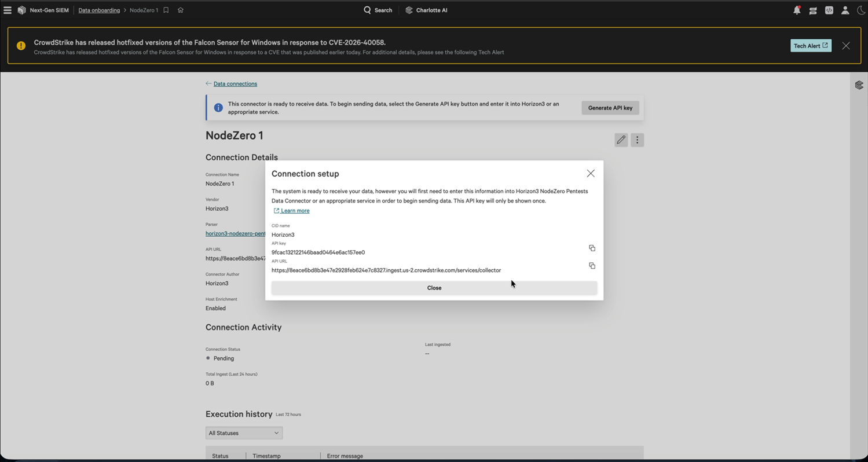Open the Learn more link

(291, 211)
